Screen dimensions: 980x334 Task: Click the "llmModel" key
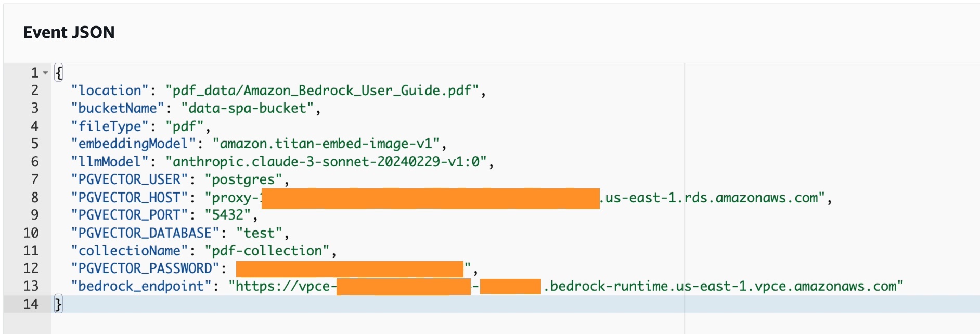click(x=110, y=162)
